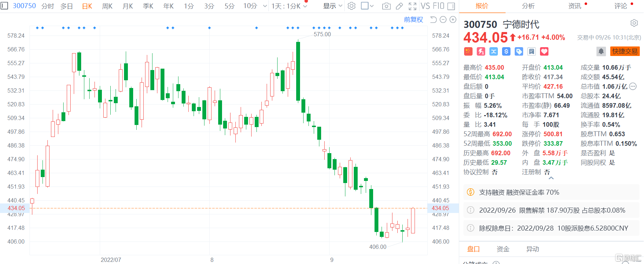Select the 资金 capital flow tab
The image size is (644, 264).
point(503,249)
